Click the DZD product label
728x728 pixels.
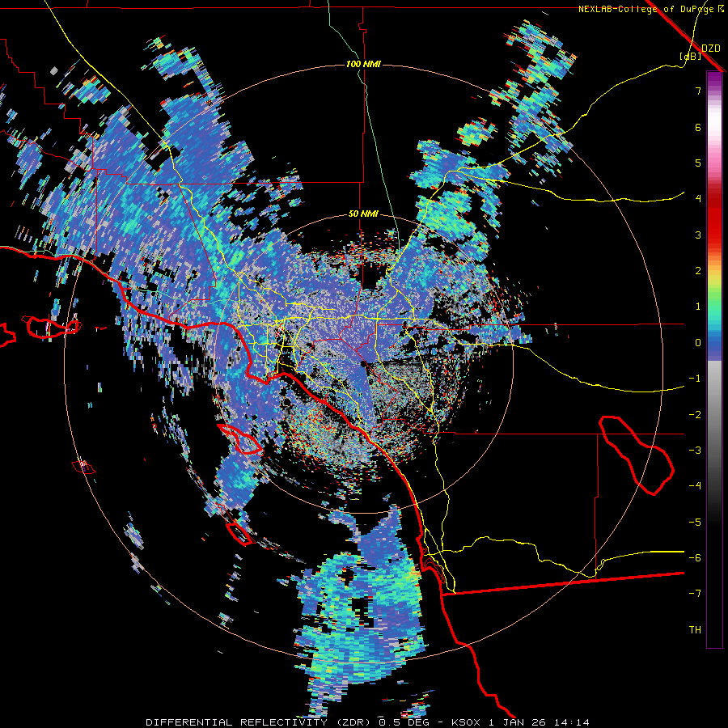(711, 49)
